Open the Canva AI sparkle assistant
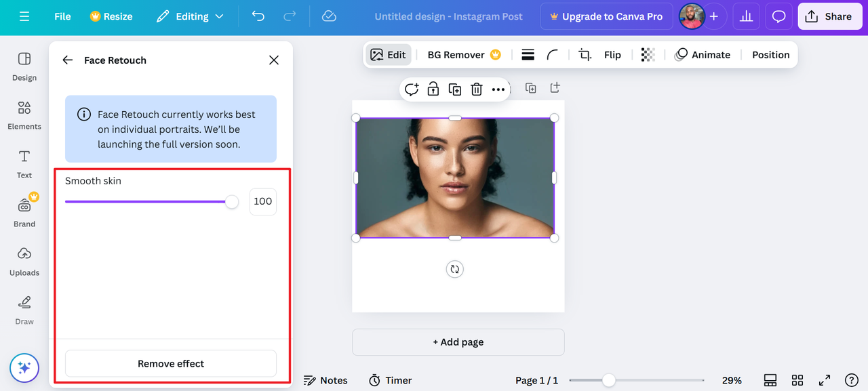This screenshot has width=868, height=391. [x=24, y=368]
